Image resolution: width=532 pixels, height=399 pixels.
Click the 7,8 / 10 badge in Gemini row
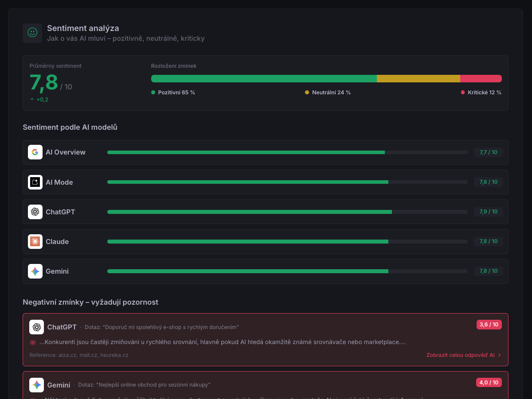(x=489, y=271)
